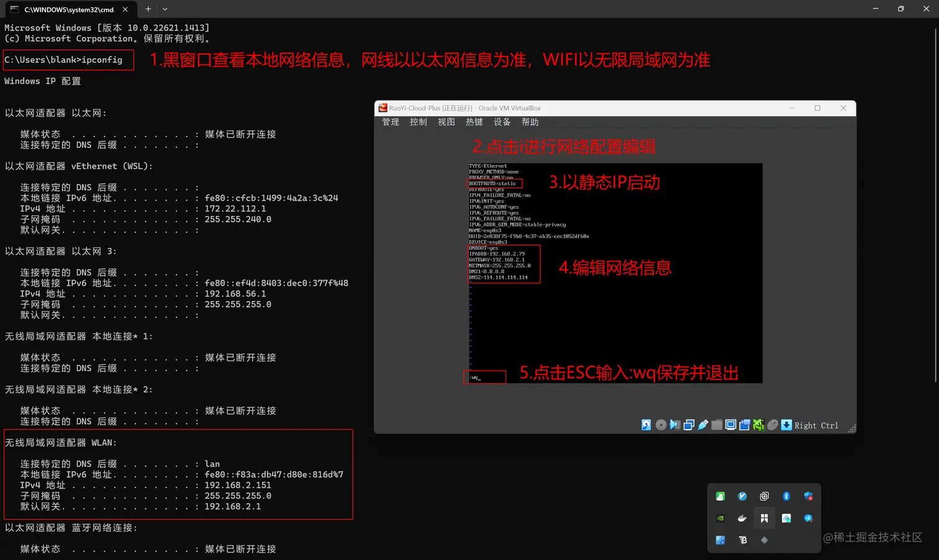Screen dimensions: 939x560
Task: Click the WSL subnet mask 255.255.240.0
Action: [x=238, y=219]
